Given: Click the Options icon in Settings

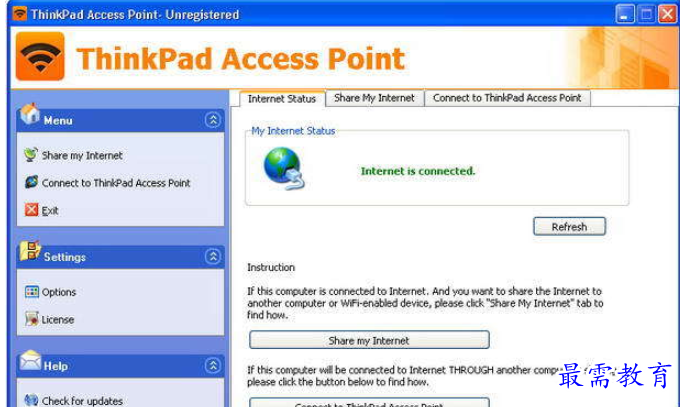Looking at the screenshot, I should pyautogui.click(x=32, y=292).
